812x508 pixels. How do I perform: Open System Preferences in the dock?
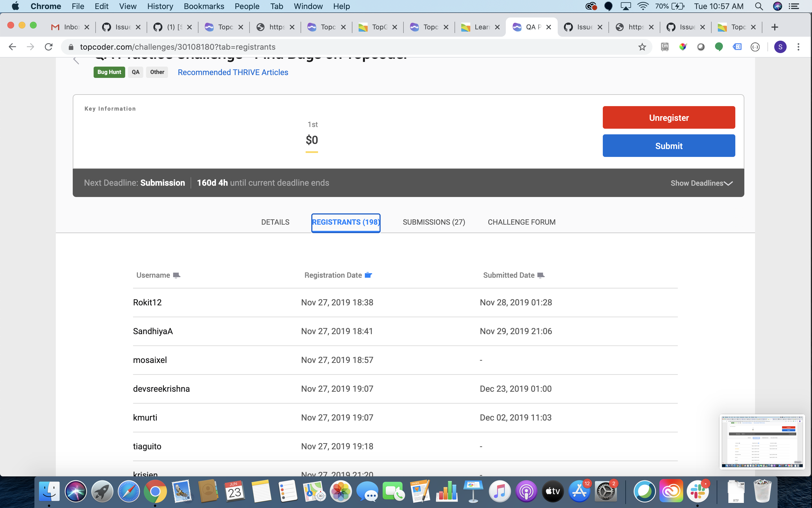pyautogui.click(x=606, y=492)
